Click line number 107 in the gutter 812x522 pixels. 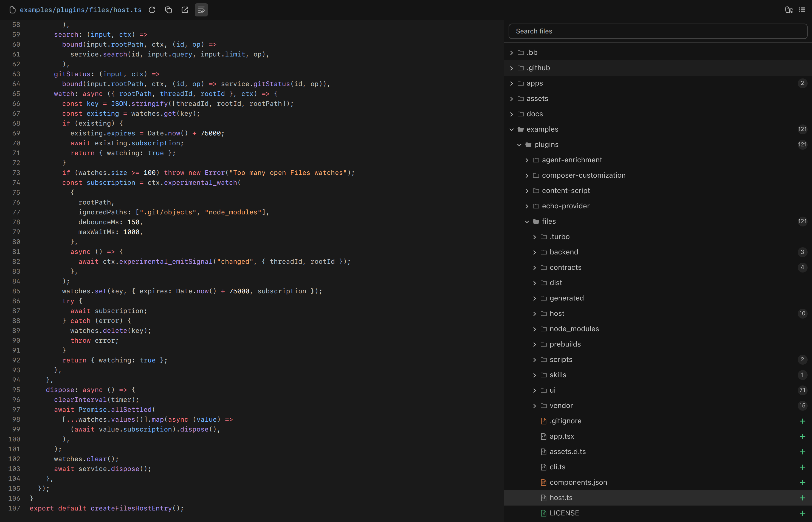point(14,509)
